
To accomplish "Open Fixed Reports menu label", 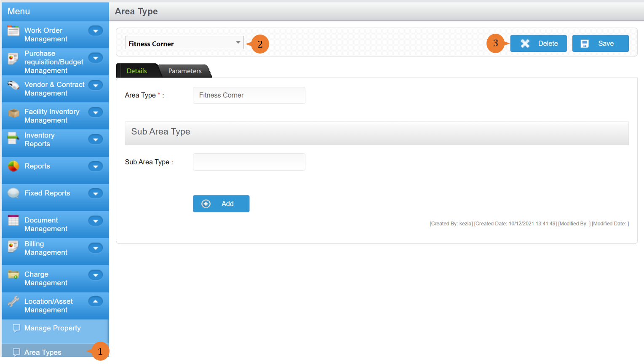I will click(x=47, y=193).
